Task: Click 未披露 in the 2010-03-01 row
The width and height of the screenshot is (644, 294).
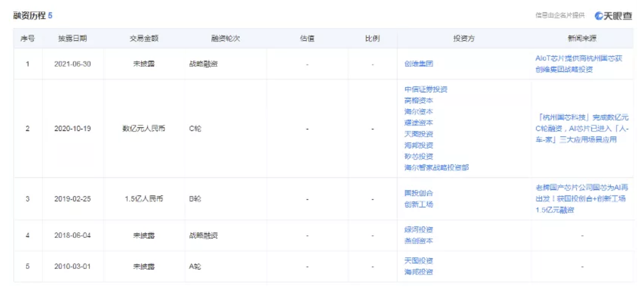Action: point(144,267)
